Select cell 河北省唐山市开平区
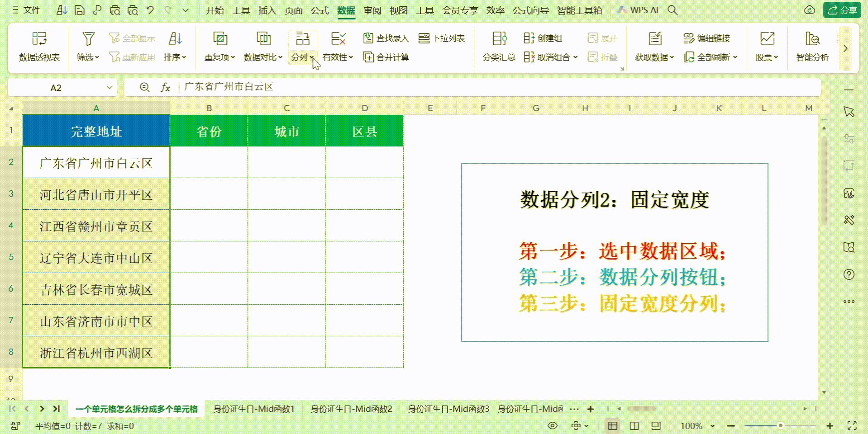Image resolution: width=868 pixels, height=434 pixels. pos(96,194)
